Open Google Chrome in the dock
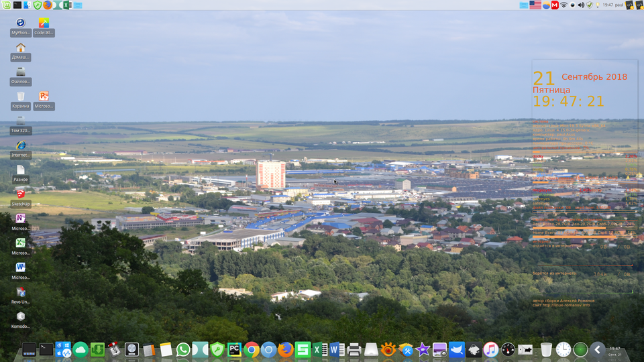 (252, 349)
